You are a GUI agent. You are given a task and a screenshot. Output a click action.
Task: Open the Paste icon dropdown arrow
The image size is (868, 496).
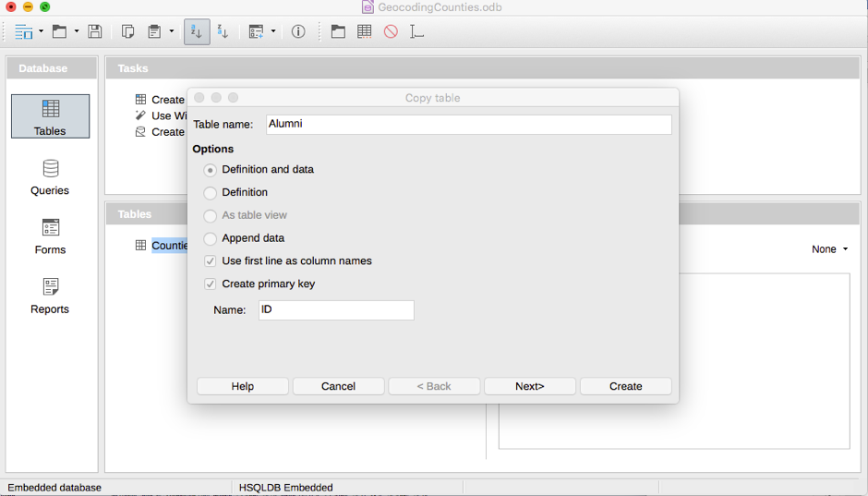coord(172,32)
